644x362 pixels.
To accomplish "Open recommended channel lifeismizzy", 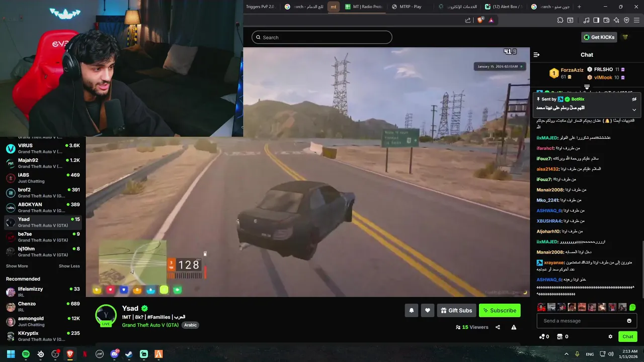I will 43,292.
